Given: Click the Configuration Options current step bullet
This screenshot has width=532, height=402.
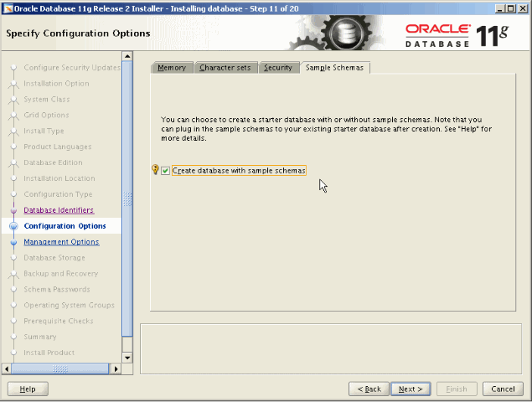Looking at the screenshot, I should pos(13,226).
